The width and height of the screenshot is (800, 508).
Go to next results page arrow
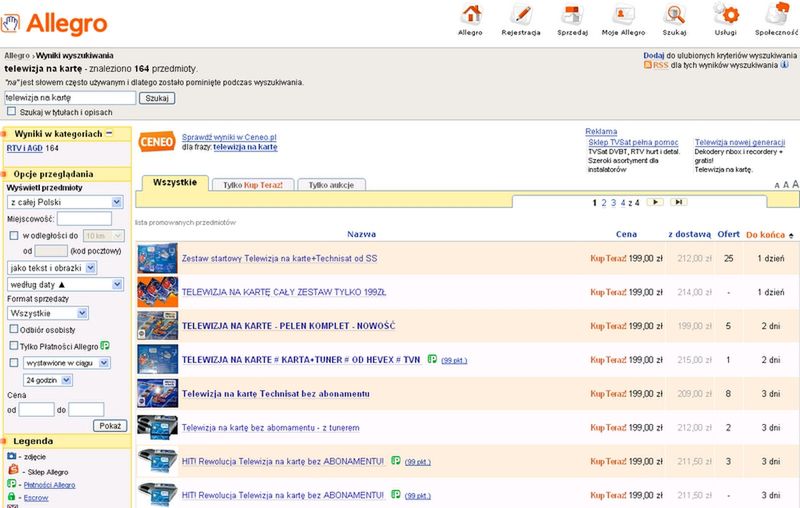pyautogui.click(x=655, y=202)
